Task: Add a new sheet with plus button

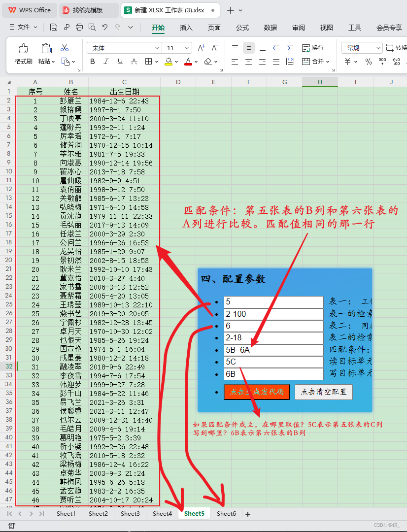Action: coord(248,514)
